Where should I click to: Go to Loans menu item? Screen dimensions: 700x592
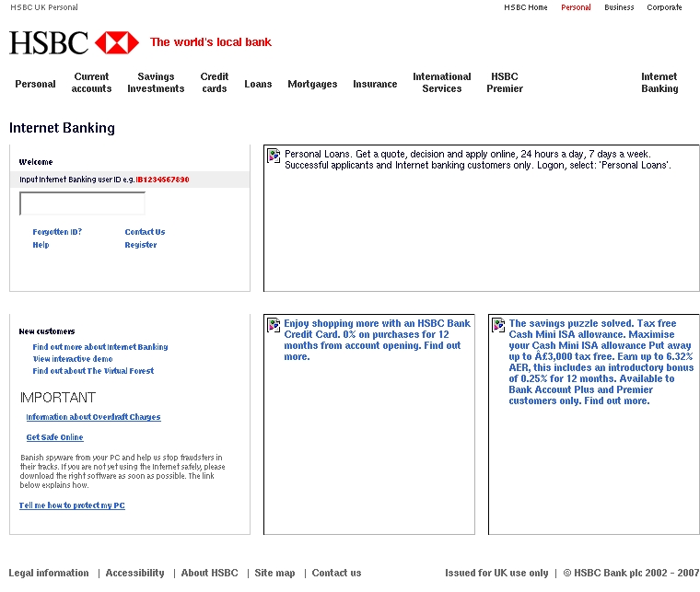258,84
